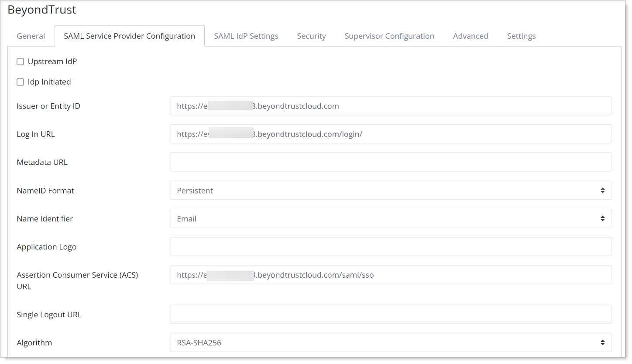Focus the Assertion Consumer Service URL field

coord(391,275)
